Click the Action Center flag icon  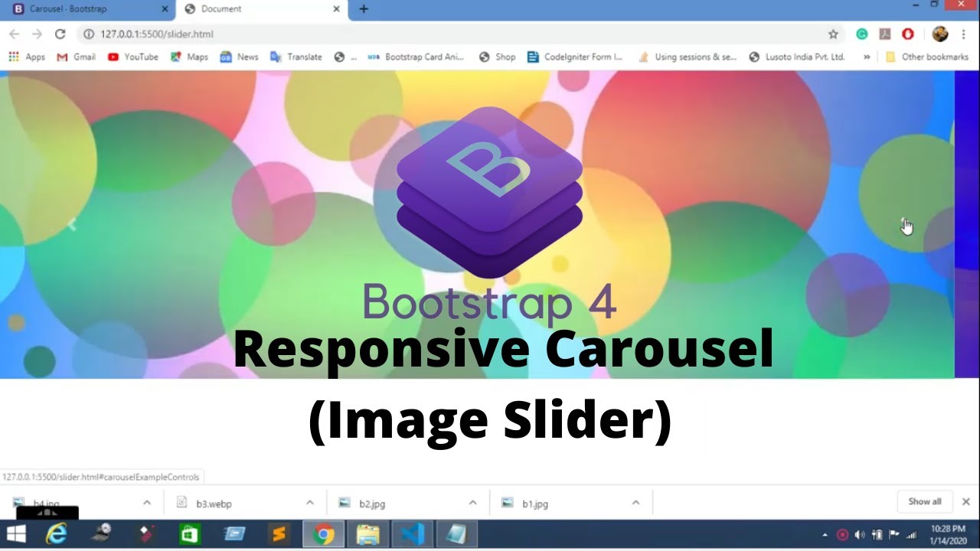894,534
